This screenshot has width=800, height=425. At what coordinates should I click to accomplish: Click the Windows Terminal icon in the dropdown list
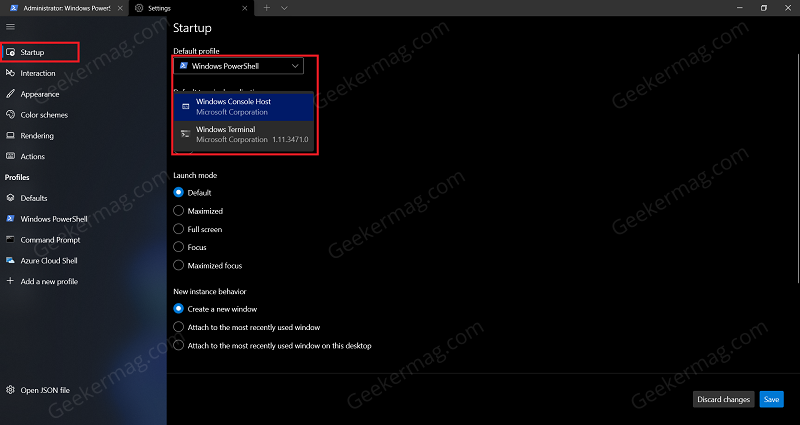[186, 134]
